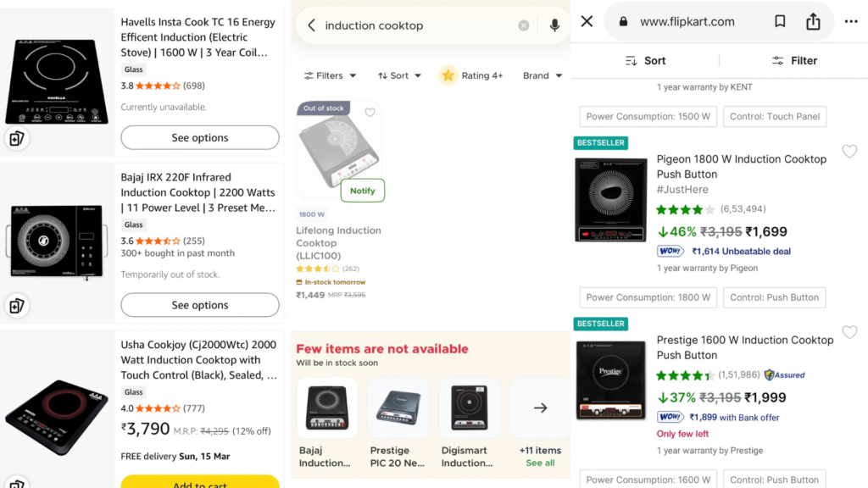Toggle the Rating 4+ filter chip
The image size is (868, 488).
[x=471, y=75]
